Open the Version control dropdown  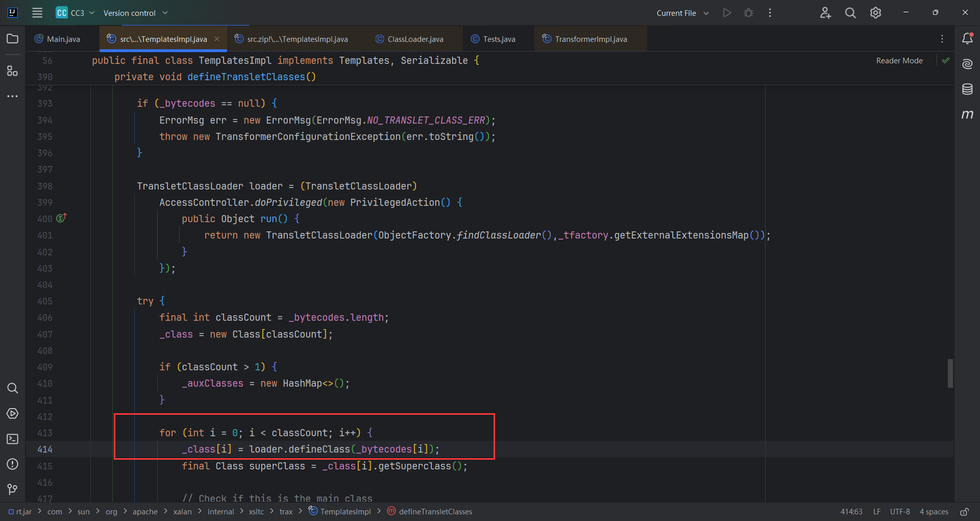click(136, 13)
